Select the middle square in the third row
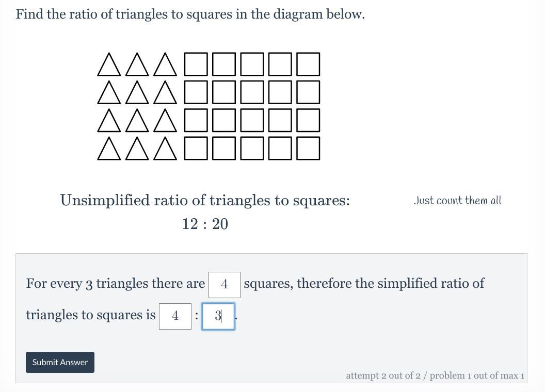Viewport: 545px width, 392px height. (252, 120)
